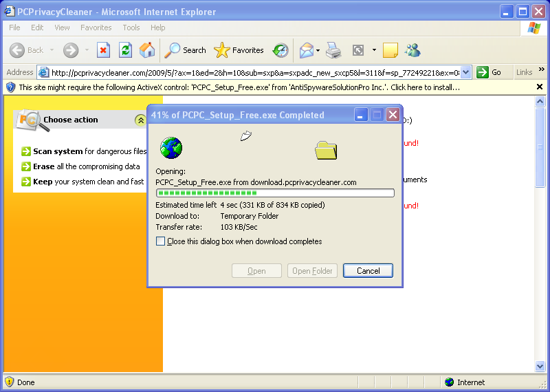This screenshot has height=392, width=550.
Task: Click Keep your system clean and fast
Action: coord(89,182)
